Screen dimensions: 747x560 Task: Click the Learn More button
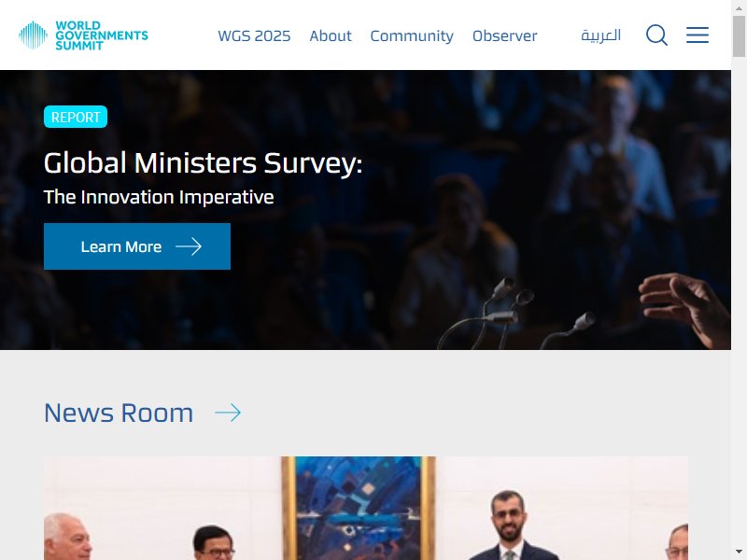point(137,246)
